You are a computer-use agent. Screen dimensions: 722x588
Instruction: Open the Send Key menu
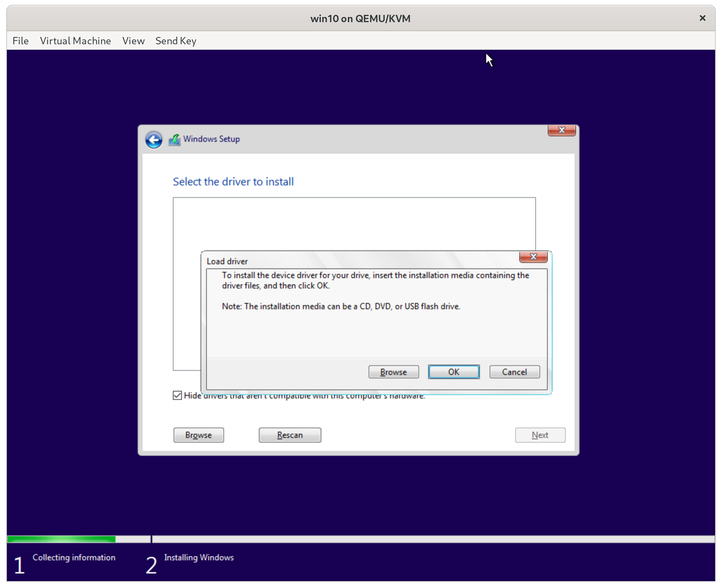176,41
